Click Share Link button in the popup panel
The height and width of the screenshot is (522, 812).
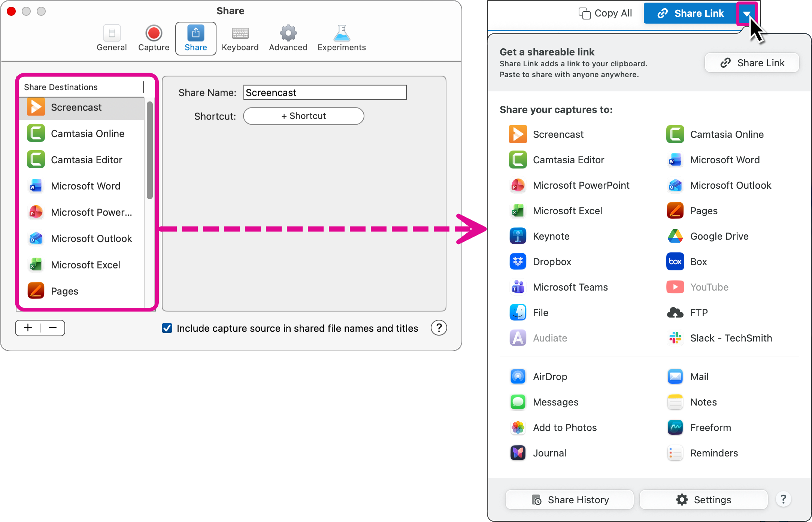point(752,63)
